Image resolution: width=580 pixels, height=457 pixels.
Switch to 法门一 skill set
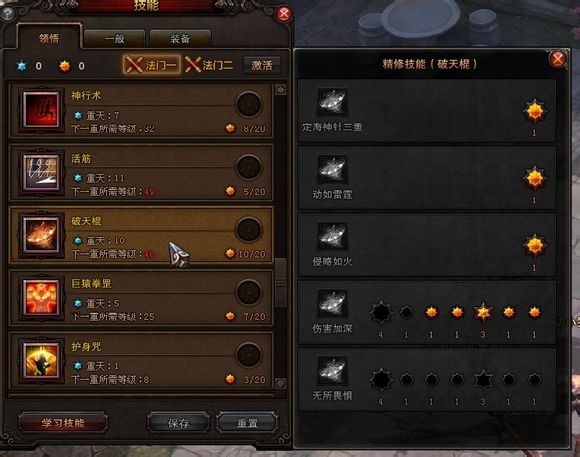[x=152, y=65]
